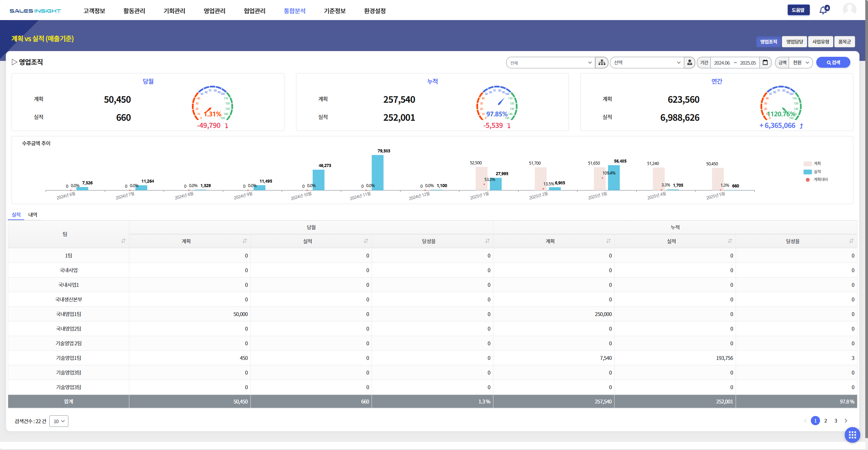Go to page 3
868x450 pixels.
coord(836,421)
